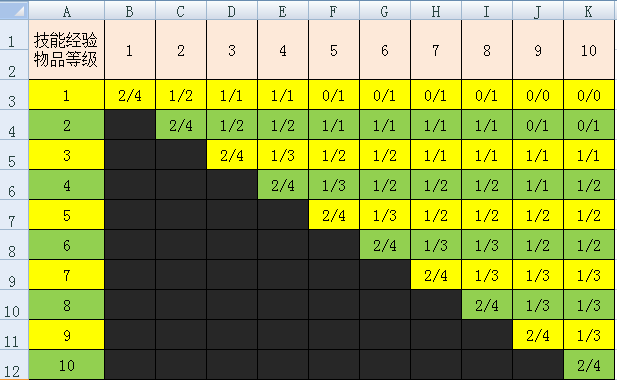Select cell K3 containing 0/0
Screen dimensions: 617x380
589,95
